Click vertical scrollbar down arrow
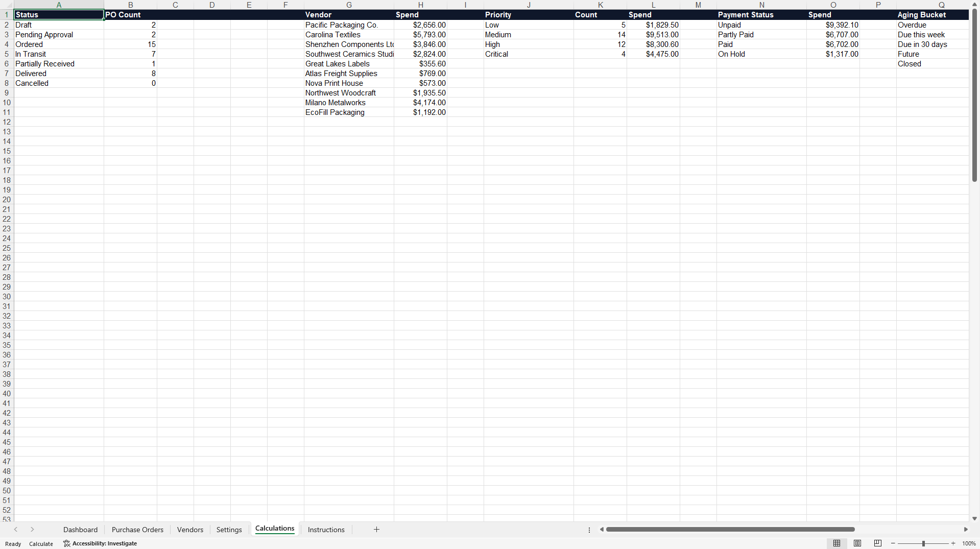This screenshot has height=549, width=980. (974, 518)
